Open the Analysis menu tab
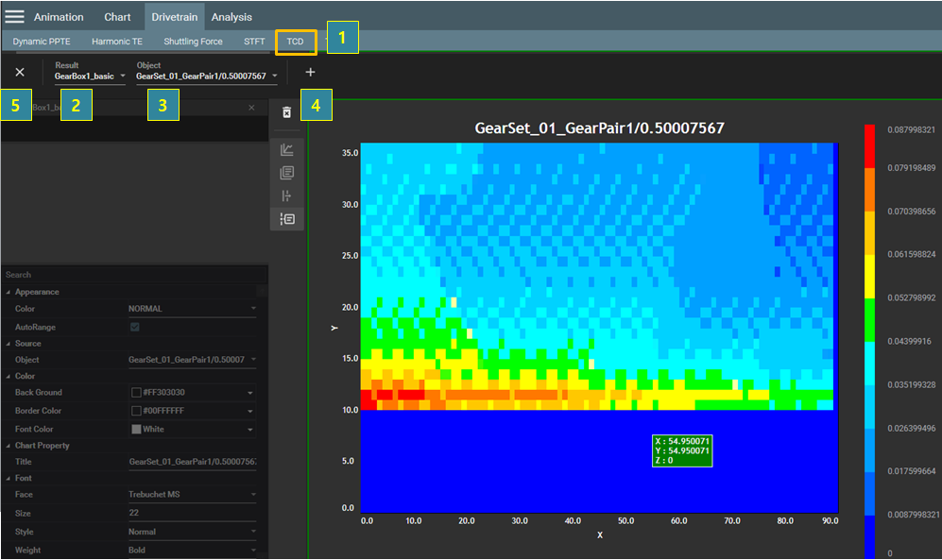The height and width of the screenshot is (560, 942). click(231, 17)
